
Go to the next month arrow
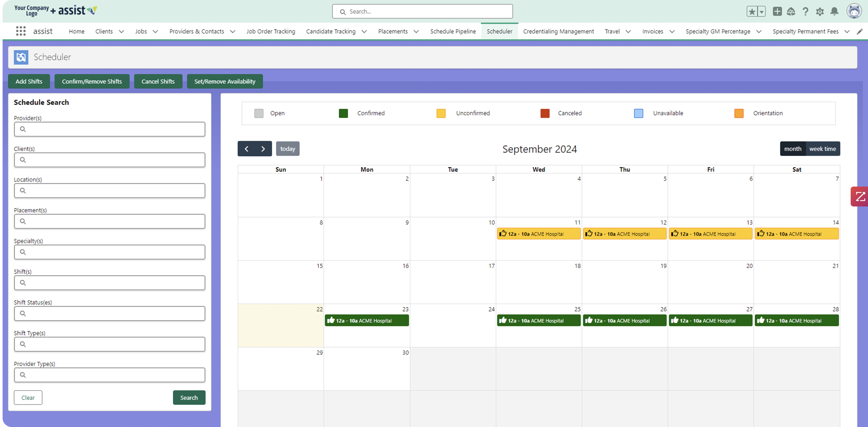click(263, 148)
